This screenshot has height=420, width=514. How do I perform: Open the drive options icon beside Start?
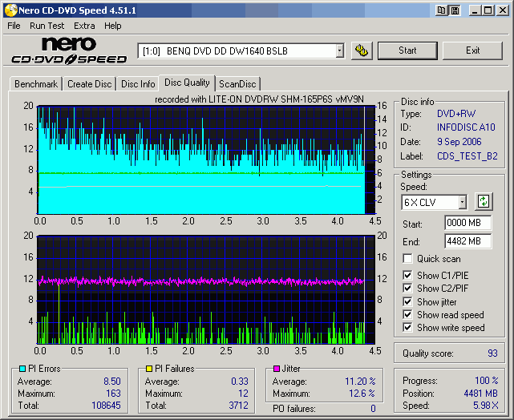tap(362, 50)
